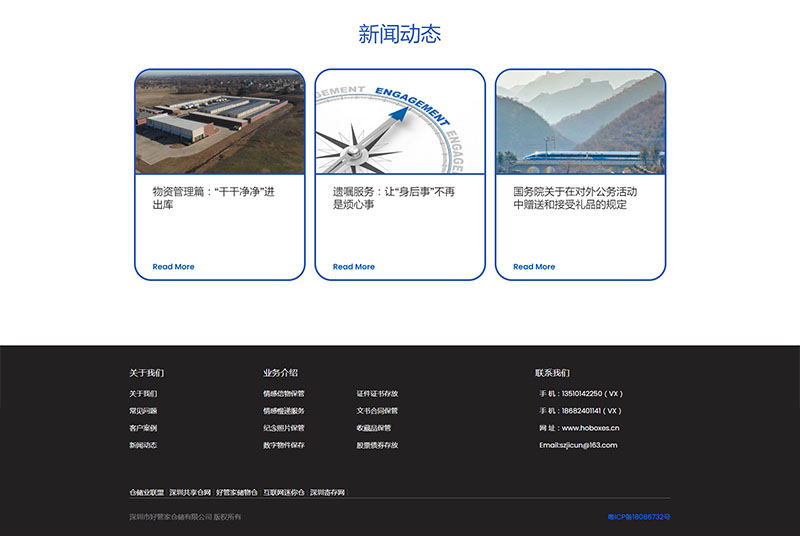Open the warehouse aerial photo article thumbnail
Image resolution: width=800 pixels, height=536 pixels.
point(220,122)
